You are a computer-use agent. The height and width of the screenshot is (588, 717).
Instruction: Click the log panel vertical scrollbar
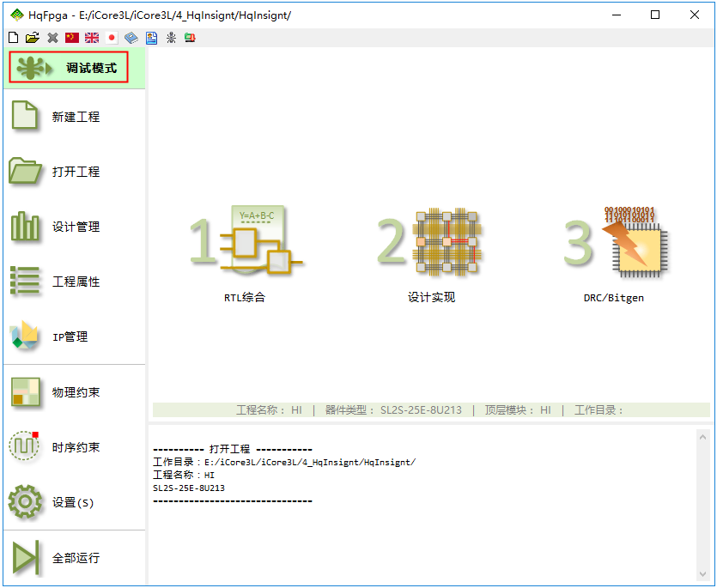703,505
